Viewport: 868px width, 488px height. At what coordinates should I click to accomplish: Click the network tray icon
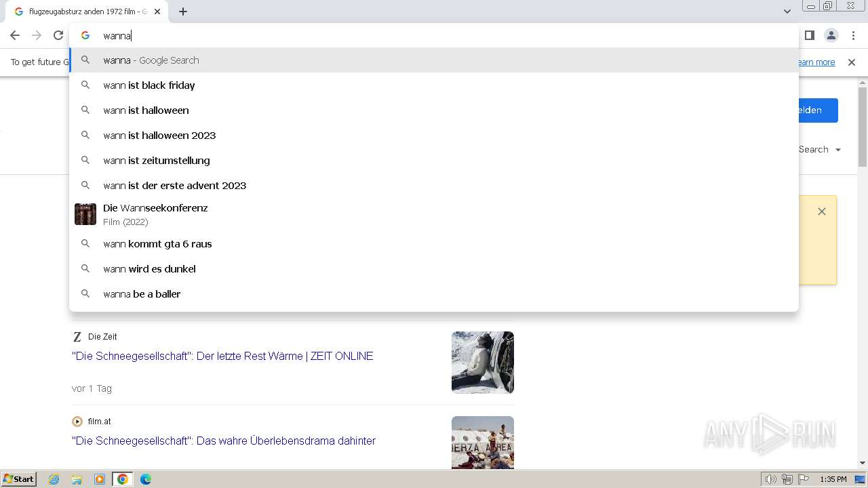[787, 479]
